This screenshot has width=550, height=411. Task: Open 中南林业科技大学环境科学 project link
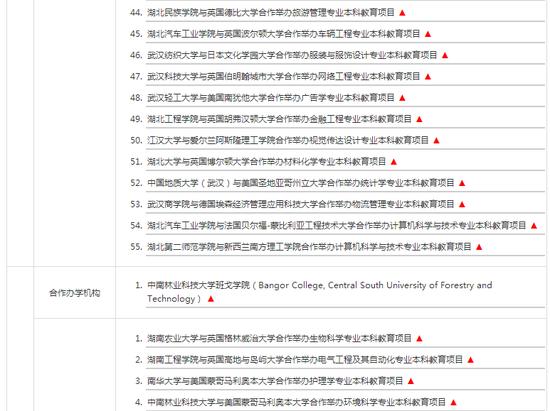click(x=296, y=402)
